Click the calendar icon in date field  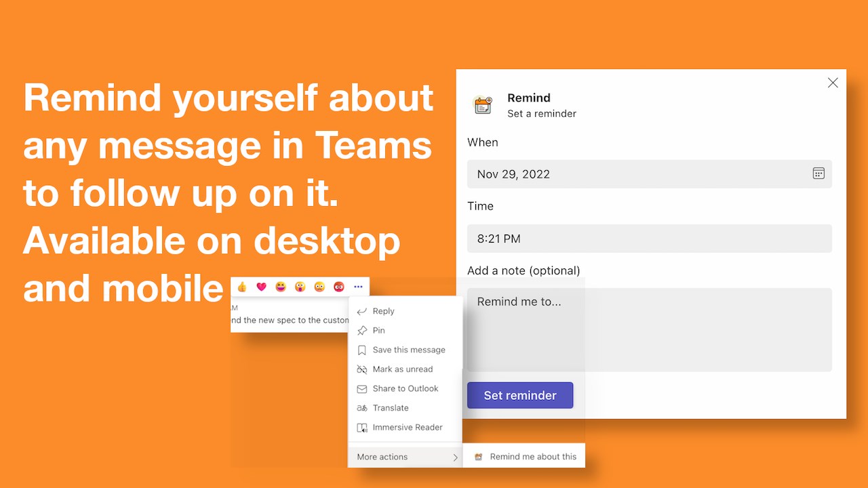(x=818, y=174)
